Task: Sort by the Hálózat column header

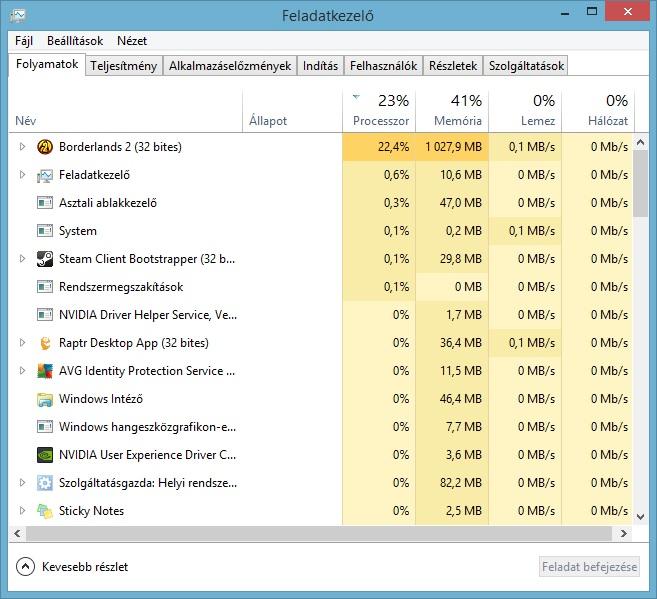Action: [598, 111]
